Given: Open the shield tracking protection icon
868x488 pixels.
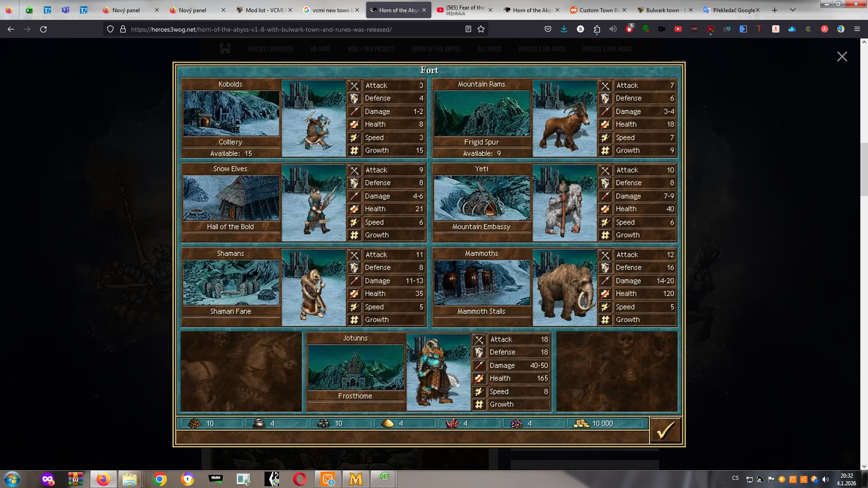Looking at the screenshot, I should coord(110,29).
